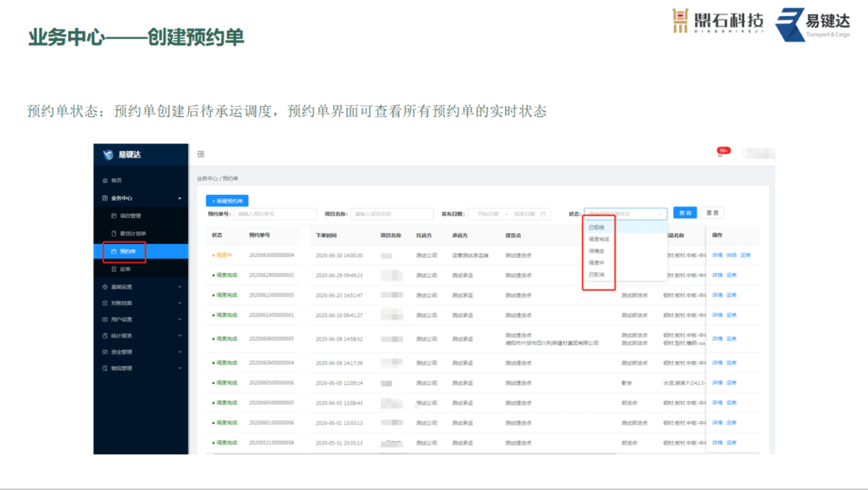Viewport: 868px width, 490px height.
Task: Collapse the 业务中心 menu group chevron
Action: pyautogui.click(x=180, y=198)
